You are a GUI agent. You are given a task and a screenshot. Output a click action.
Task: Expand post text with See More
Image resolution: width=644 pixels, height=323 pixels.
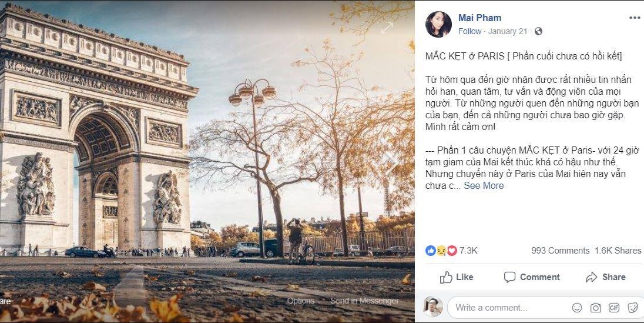click(484, 185)
